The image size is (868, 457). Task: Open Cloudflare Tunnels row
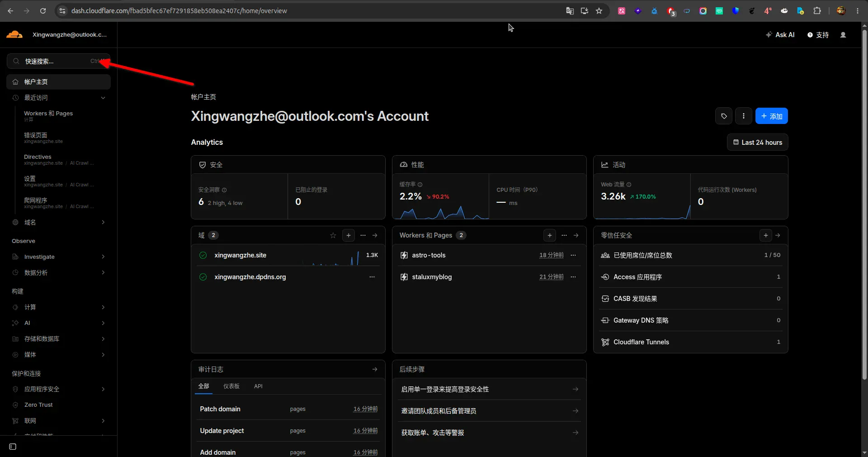click(691, 342)
